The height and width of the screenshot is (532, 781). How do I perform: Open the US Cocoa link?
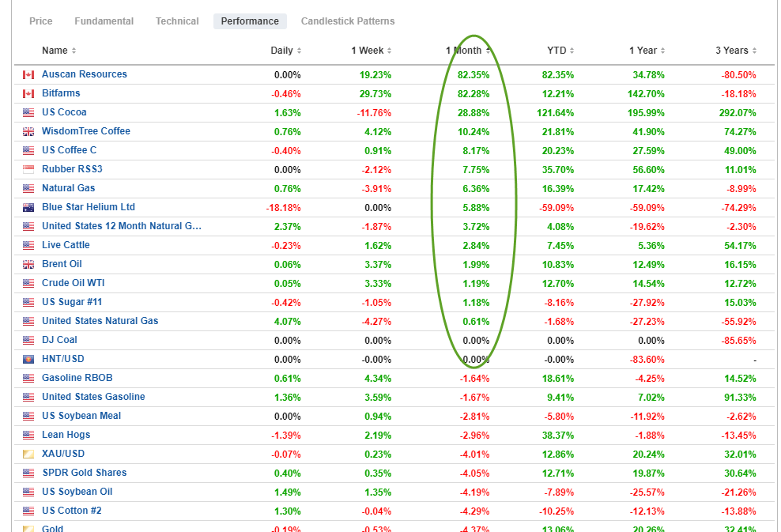[64, 112]
